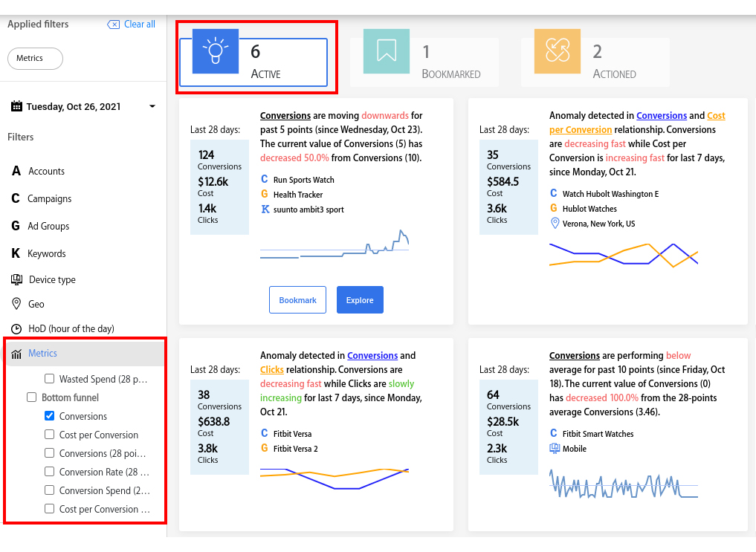Click ad group icon next to Health Tracker
Viewport: 756px width, 552px height.
(265, 194)
